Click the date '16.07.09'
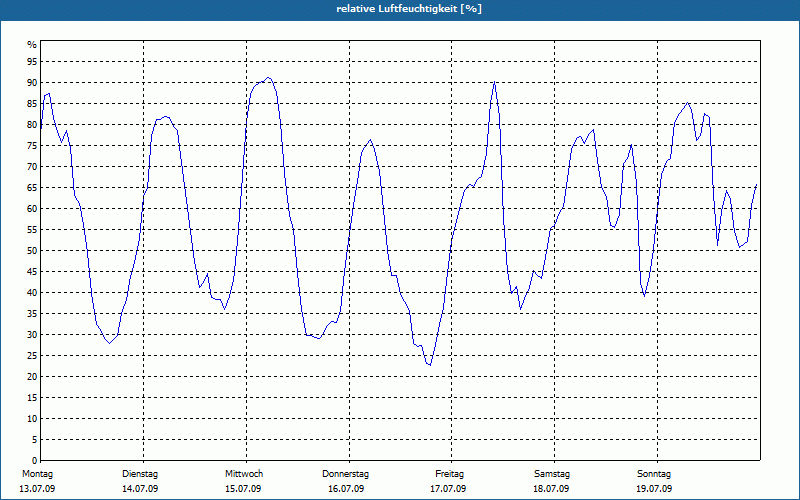 point(346,489)
